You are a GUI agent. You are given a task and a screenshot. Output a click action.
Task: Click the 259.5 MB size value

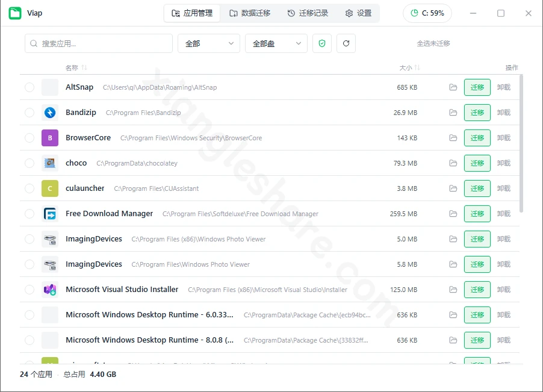(x=403, y=214)
